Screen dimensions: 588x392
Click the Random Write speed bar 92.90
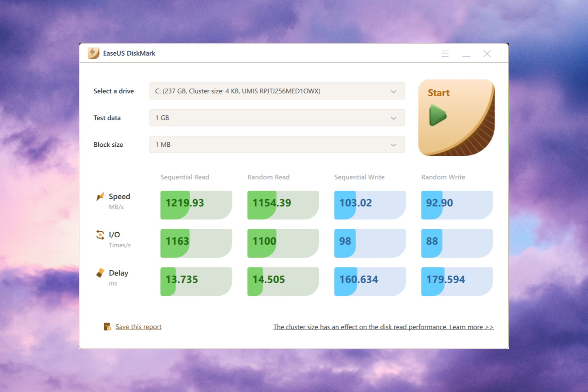pyautogui.click(x=457, y=205)
